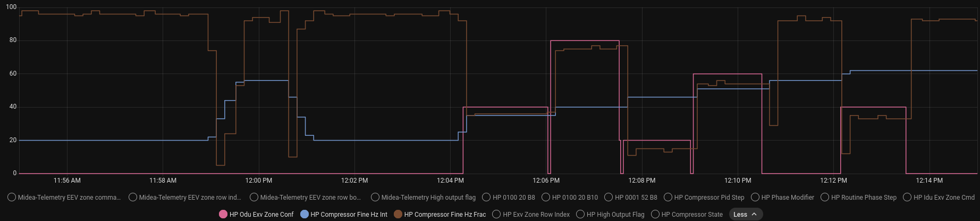The image size is (980, 221).
Task: Toggle HP Compressor Pid Step legend entry
Action: pos(704,197)
